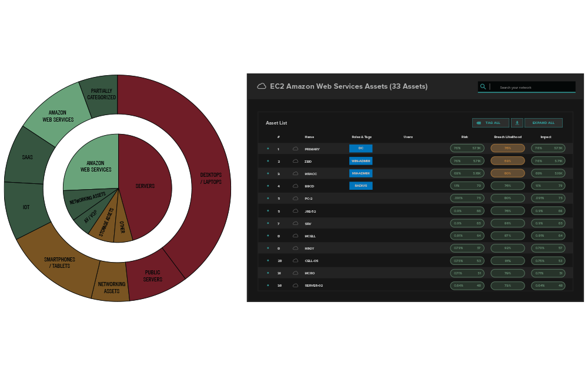Click the cloud icon in the BBCD row

coord(296,186)
